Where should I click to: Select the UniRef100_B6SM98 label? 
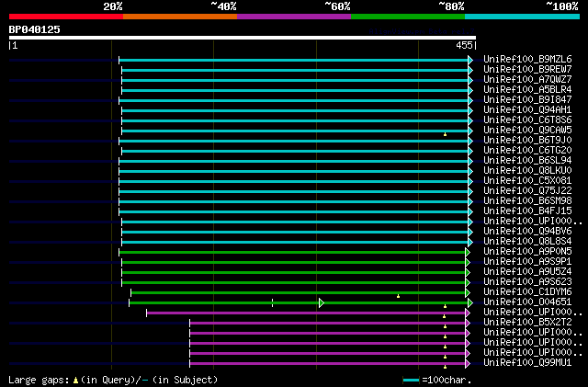tap(527, 201)
